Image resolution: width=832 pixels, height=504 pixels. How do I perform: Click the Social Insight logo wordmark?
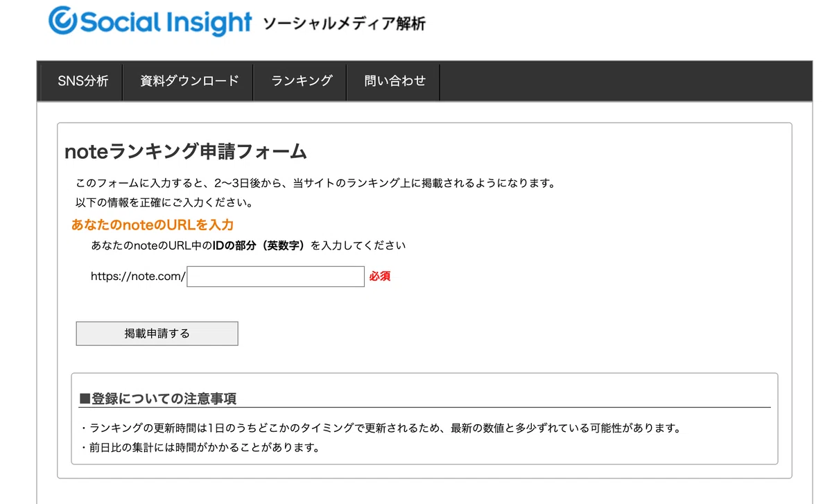(x=165, y=22)
